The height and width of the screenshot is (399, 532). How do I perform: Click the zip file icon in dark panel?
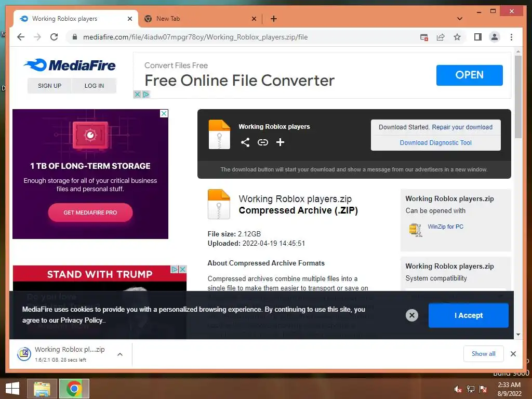219,135
